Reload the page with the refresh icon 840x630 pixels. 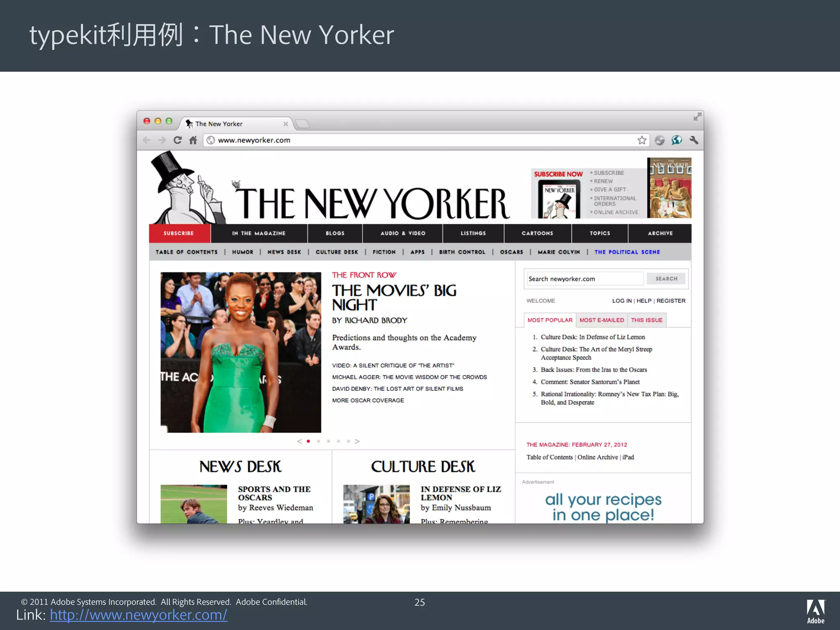point(178,140)
